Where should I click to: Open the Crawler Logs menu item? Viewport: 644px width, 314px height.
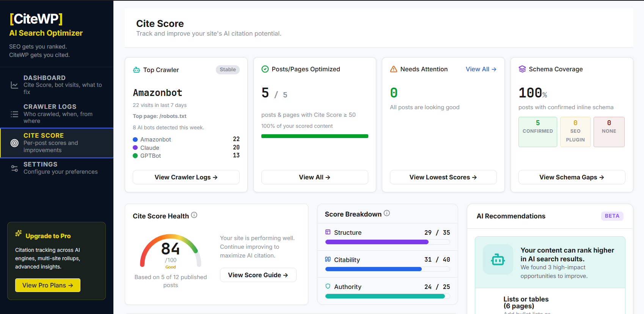click(57, 114)
